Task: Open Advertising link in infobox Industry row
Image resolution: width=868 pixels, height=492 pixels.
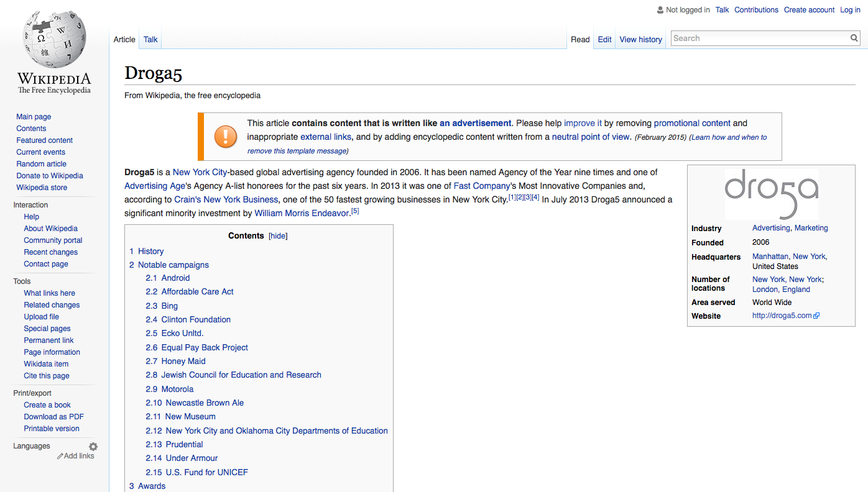Action: click(x=771, y=229)
